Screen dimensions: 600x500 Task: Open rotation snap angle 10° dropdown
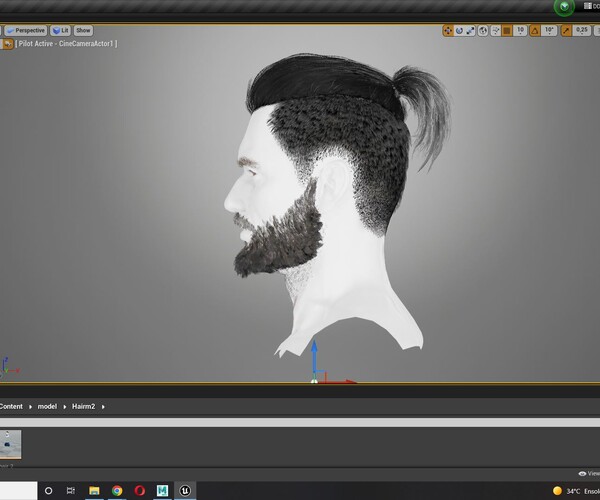[549, 31]
